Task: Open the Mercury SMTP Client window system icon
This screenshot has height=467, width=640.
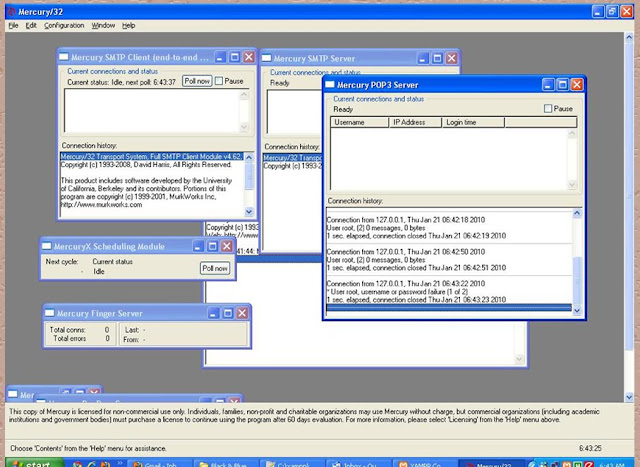Action: [x=64, y=57]
